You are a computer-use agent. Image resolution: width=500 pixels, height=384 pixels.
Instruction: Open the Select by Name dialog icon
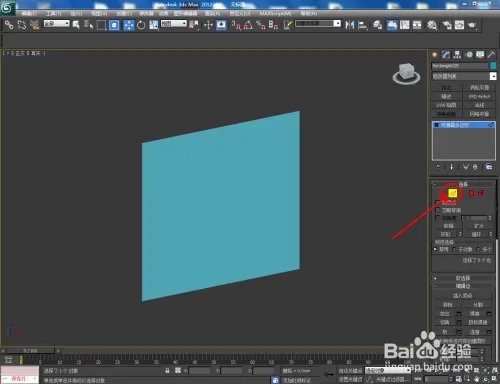tap(89, 25)
